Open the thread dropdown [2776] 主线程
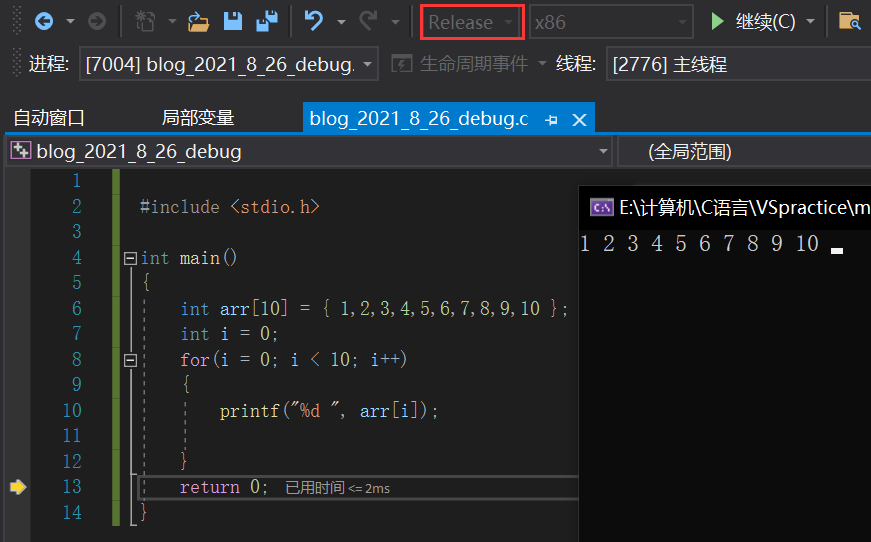 [x=739, y=64]
